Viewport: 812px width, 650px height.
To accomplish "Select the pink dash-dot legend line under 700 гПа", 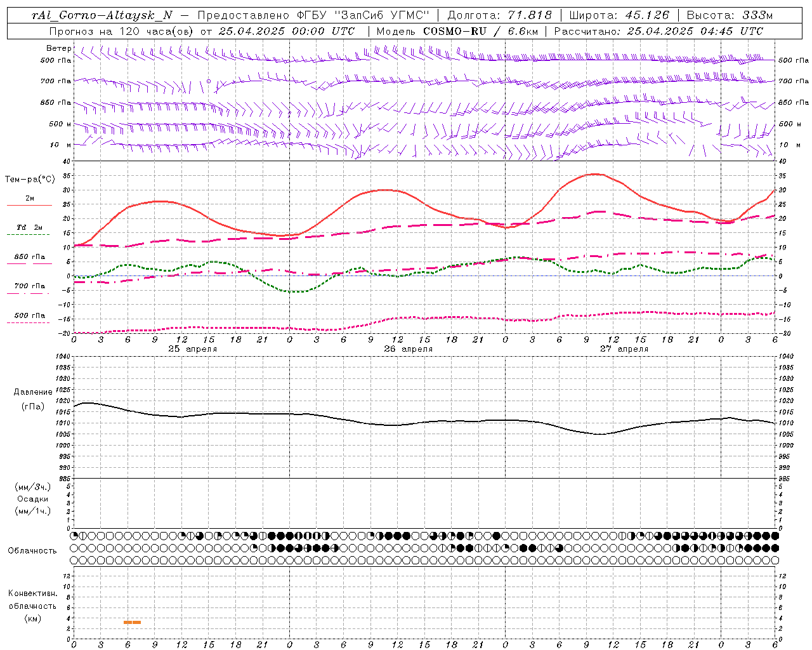I will (x=28, y=293).
